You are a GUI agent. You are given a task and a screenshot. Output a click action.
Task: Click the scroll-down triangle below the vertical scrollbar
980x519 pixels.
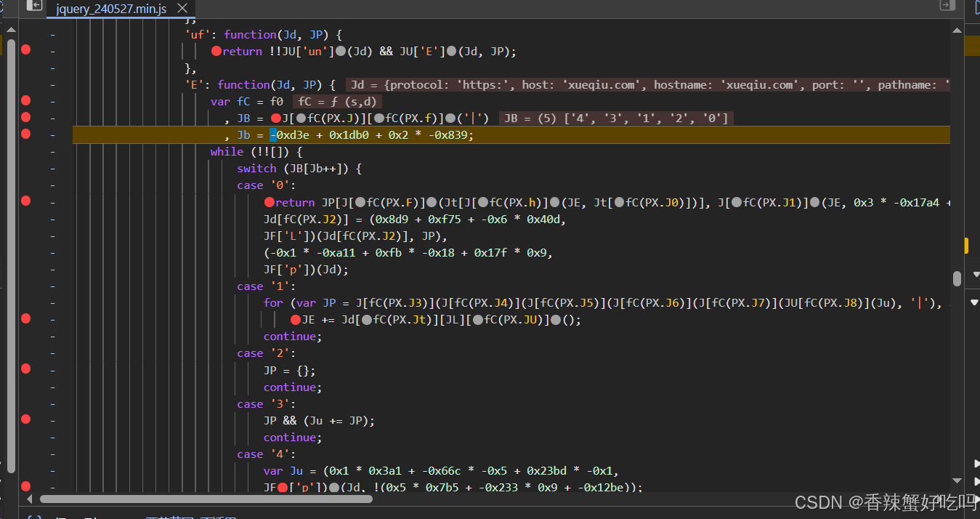coord(957,478)
